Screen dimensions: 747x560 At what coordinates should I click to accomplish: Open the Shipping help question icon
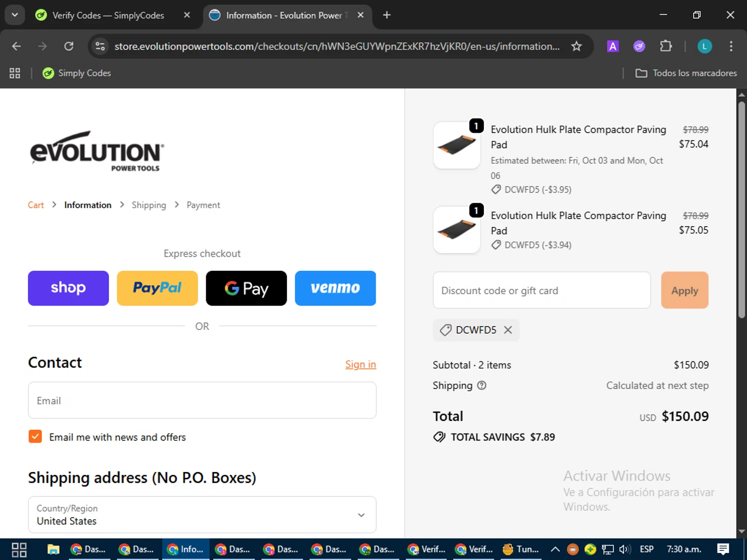click(482, 385)
